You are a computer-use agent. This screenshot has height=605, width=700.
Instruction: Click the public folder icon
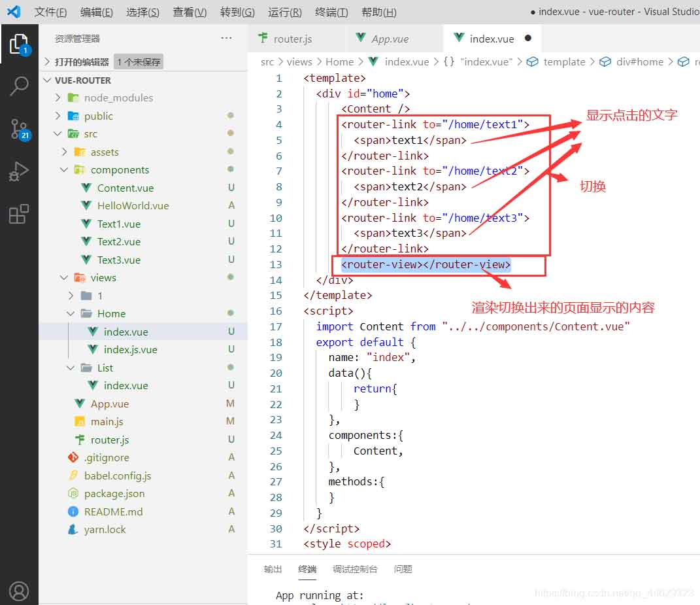point(73,116)
